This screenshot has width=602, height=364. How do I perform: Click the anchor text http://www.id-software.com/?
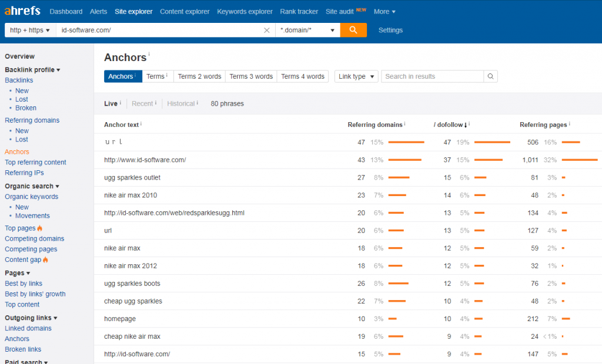145,160
